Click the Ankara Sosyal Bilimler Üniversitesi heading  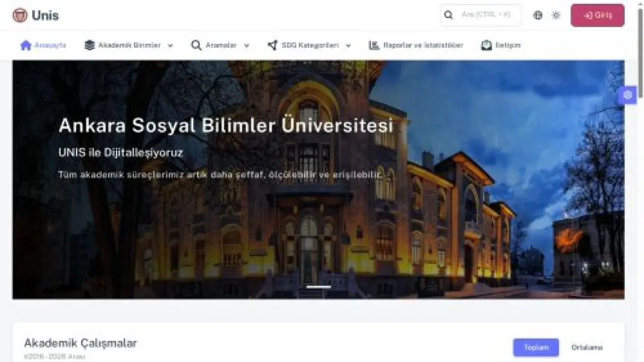(226, 126)
